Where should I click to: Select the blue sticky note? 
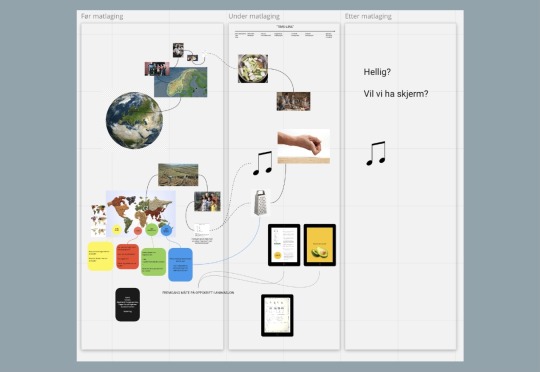[x=180, y=265]
